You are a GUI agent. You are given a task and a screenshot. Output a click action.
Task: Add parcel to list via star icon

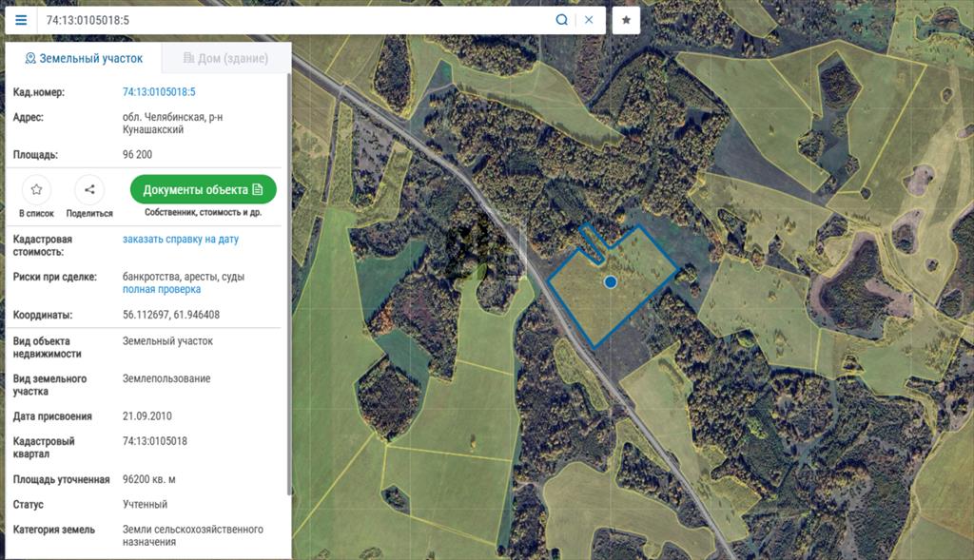pyautogui.click(x=36, y=189)
